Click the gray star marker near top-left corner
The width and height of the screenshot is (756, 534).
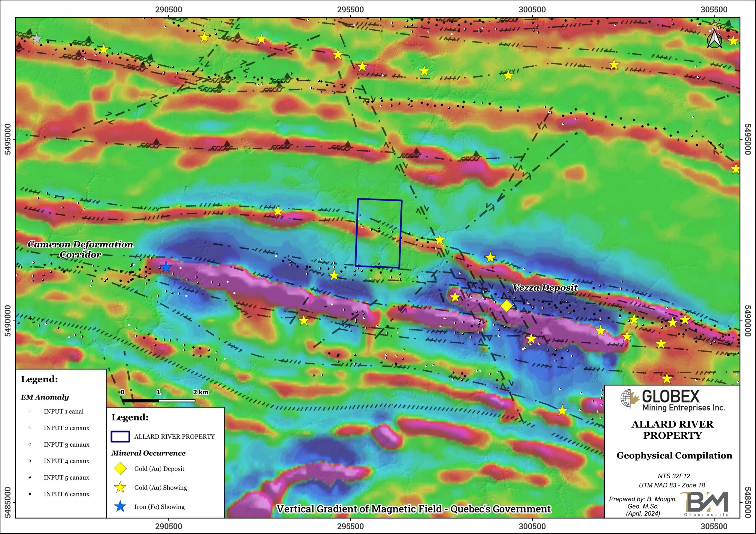click(x=36, y=38)
